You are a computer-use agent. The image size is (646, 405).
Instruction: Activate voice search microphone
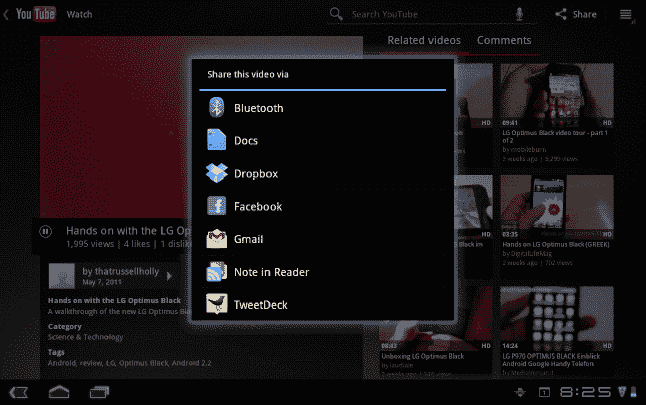pyautogui.click(x=519, y=14)
